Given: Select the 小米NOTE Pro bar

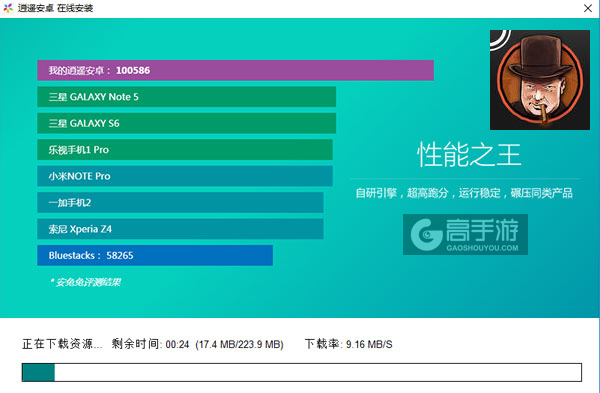Looking at the screenshot, I should (185, 176).
